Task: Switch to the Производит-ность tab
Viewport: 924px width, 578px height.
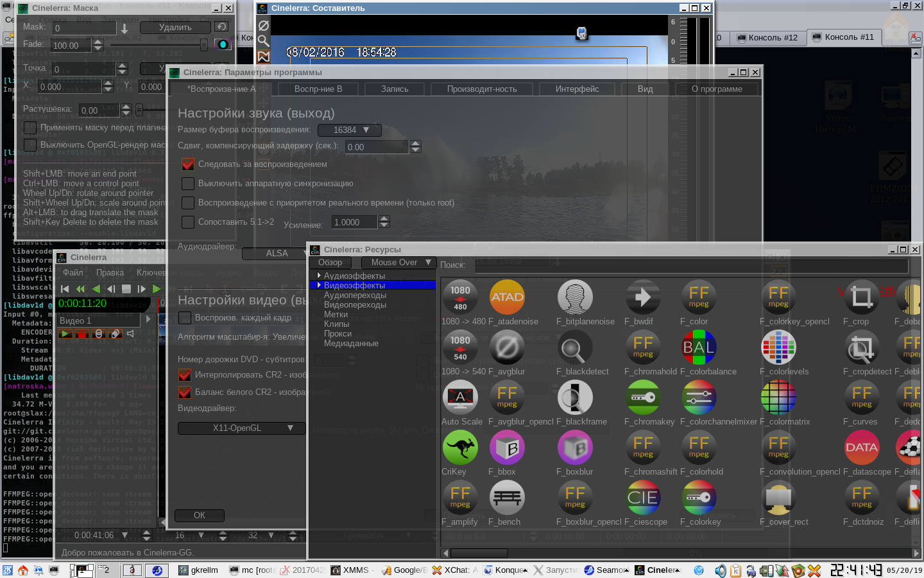Action: tap(482, 89)
